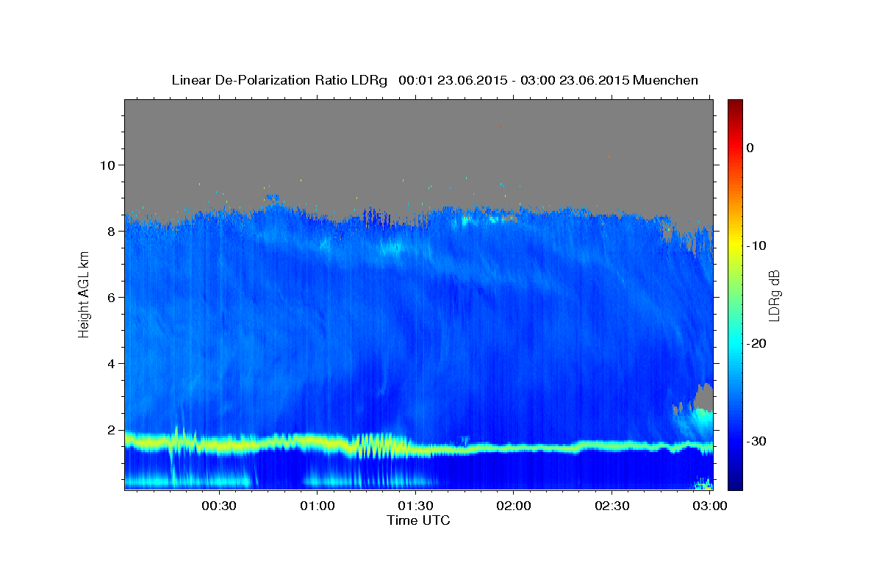Screen dimensions: 882x588
Task: Click the end time '03:00 23.06.2015' in title
Action: point(575,80)
